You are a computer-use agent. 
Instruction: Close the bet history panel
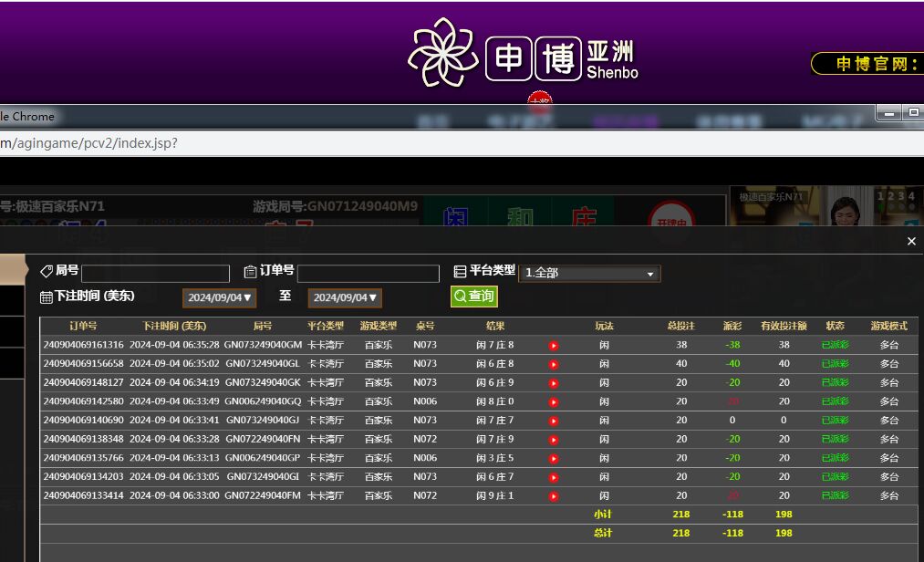[x=911, y=242]
